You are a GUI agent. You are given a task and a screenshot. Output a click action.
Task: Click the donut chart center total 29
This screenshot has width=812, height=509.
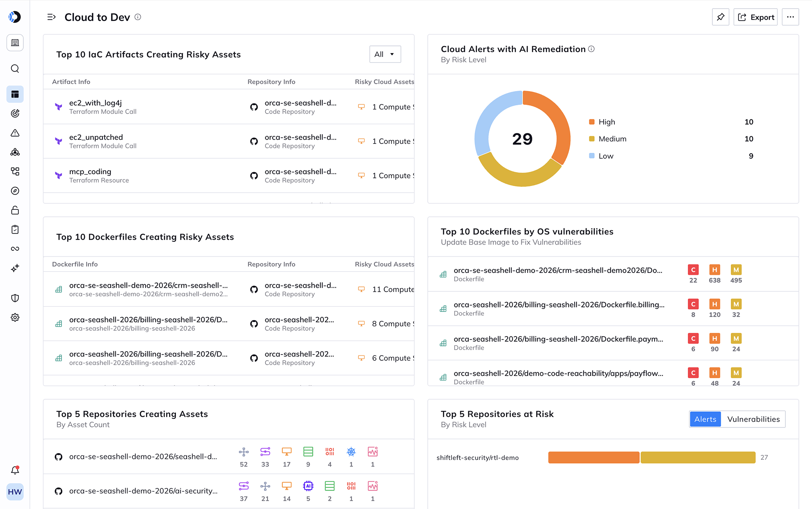(522, 139)
